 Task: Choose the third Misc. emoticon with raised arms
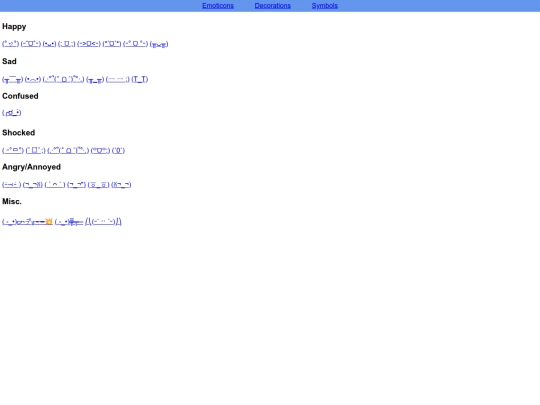click(103, 221)
